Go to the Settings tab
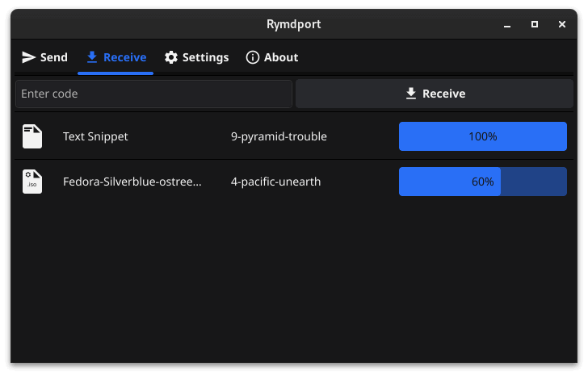The height and width of the screenshot is (376, 588). [197, 57]
